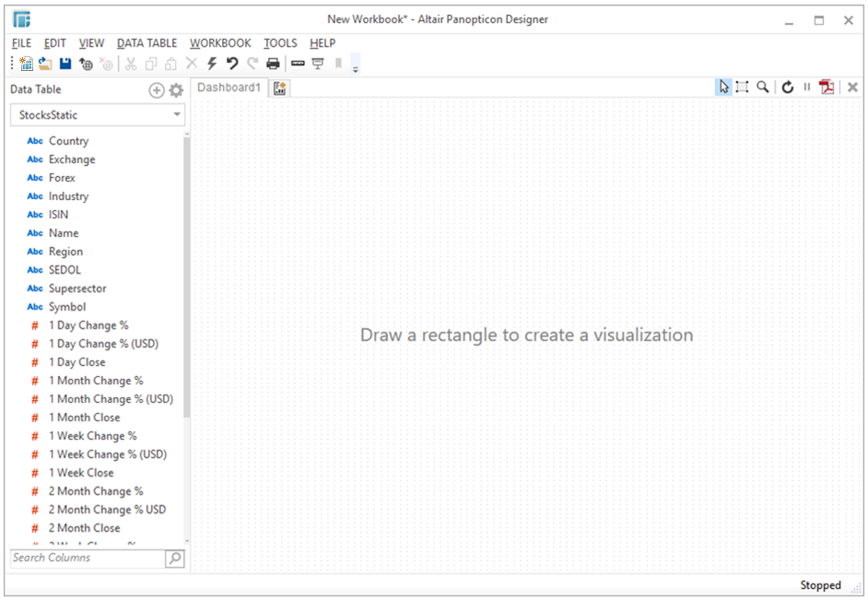This screenshot has width=868, height=601.
Task: Activate the Zoom magnifier tool
Action: pyautogui.click(x=762, y=87)
